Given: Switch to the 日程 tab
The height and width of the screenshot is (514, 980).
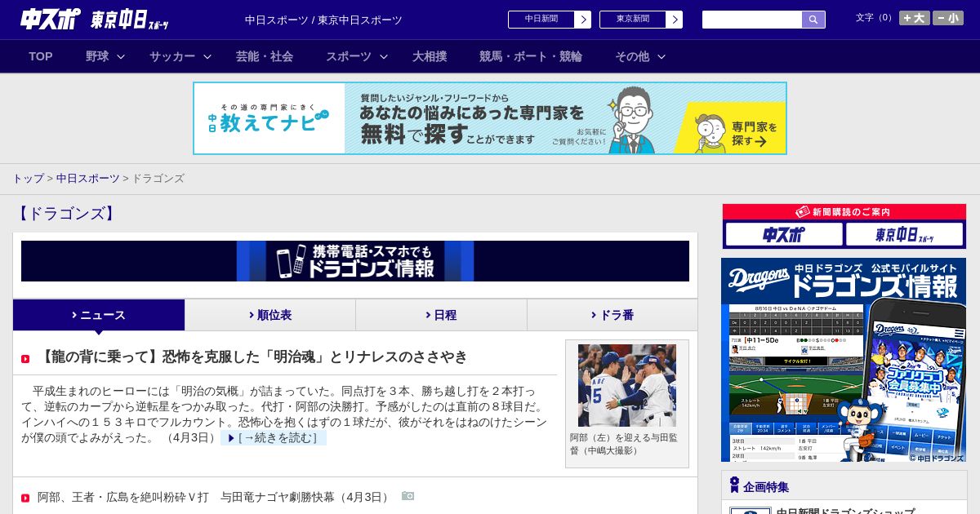Looking at the screenshot, I should [441, 315].
